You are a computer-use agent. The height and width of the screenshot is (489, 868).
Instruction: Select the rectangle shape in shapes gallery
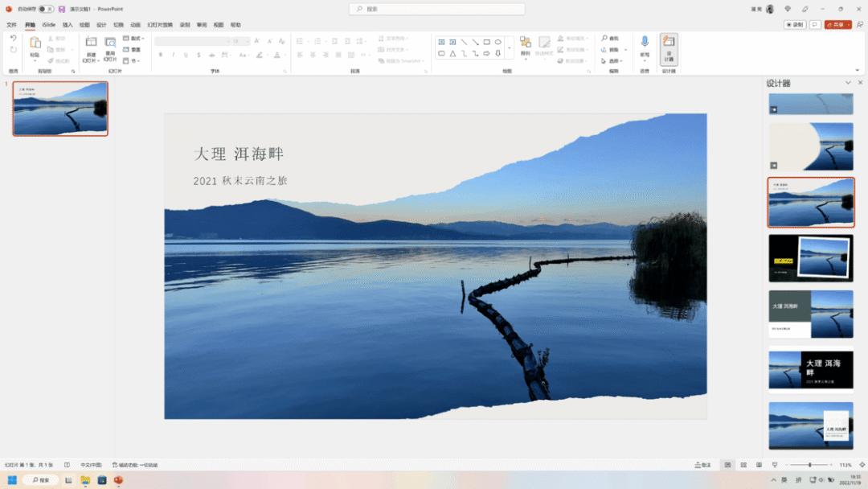[487, 42]
